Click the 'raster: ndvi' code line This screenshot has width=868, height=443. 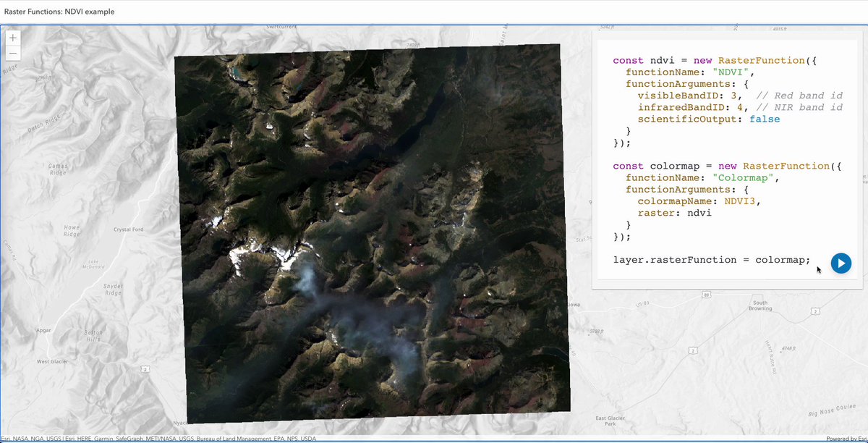pos(673,213)
